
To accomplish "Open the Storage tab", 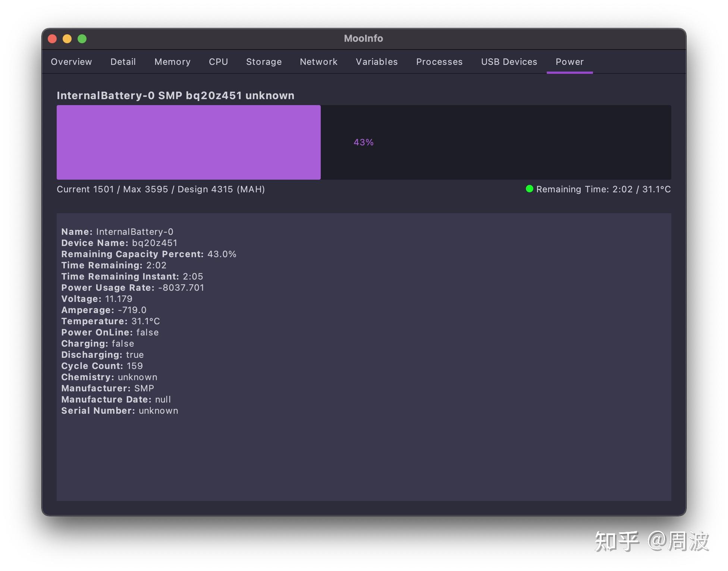I will pos(264,62).
